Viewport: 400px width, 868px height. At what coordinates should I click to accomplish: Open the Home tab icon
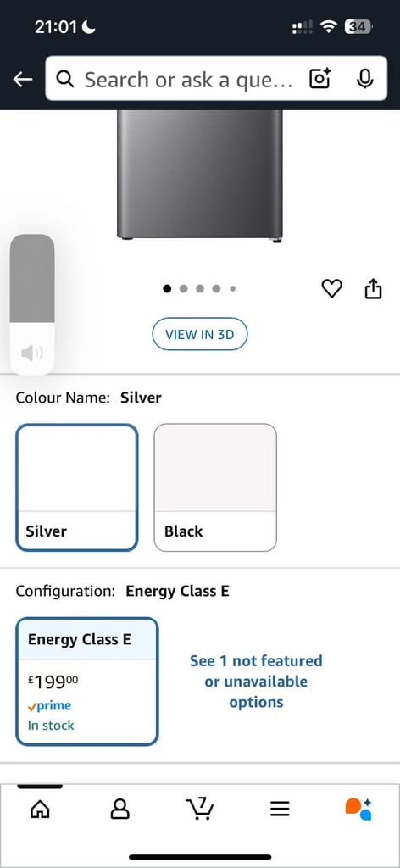[40, 810]
